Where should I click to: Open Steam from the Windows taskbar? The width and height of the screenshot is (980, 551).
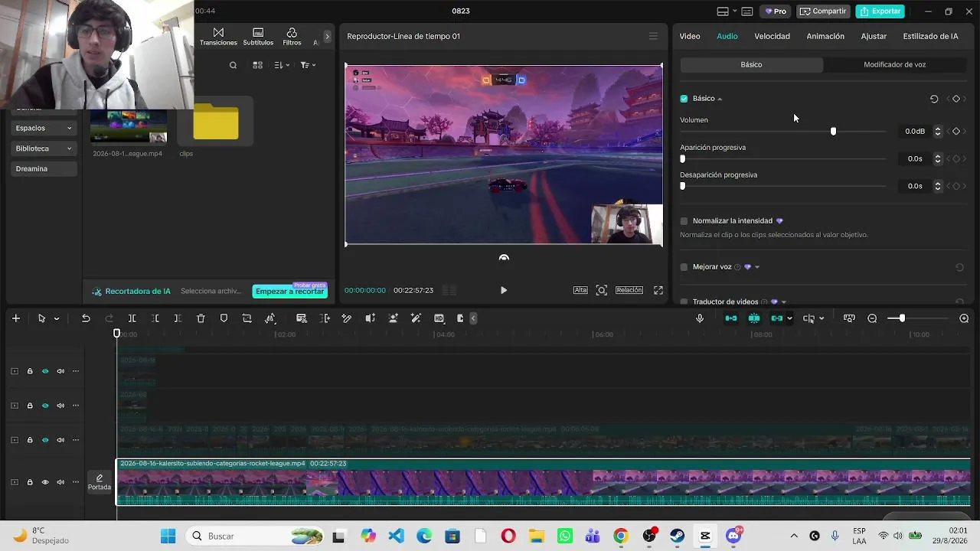(677, 536)
